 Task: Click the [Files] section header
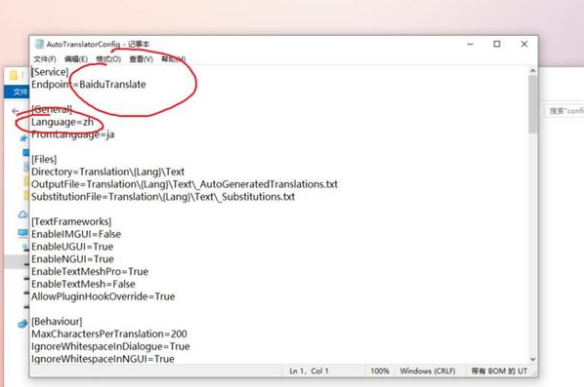pyautogui.click(x=44, y=159)
